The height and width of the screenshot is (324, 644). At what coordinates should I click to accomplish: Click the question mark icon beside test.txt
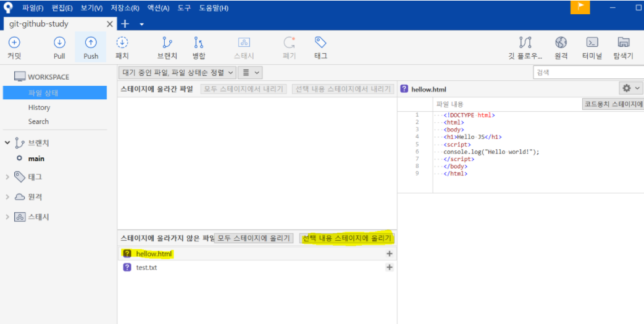coord(127,267)
